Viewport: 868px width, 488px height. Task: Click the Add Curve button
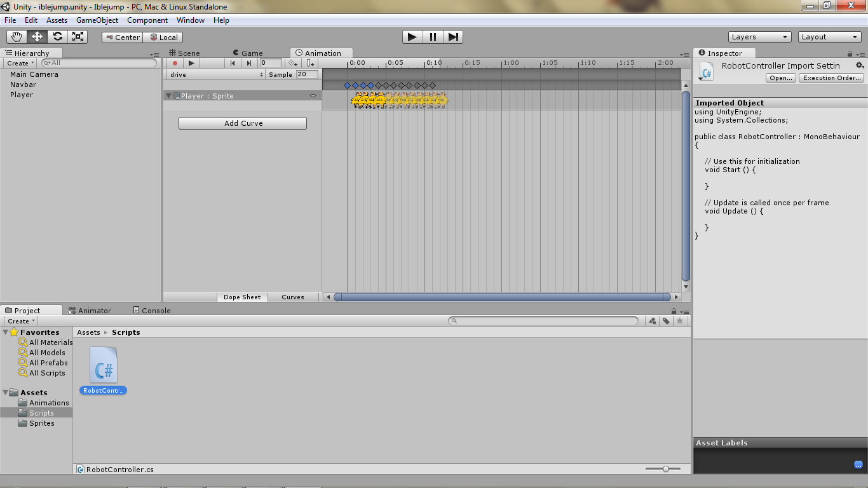(x=242, y=123)
